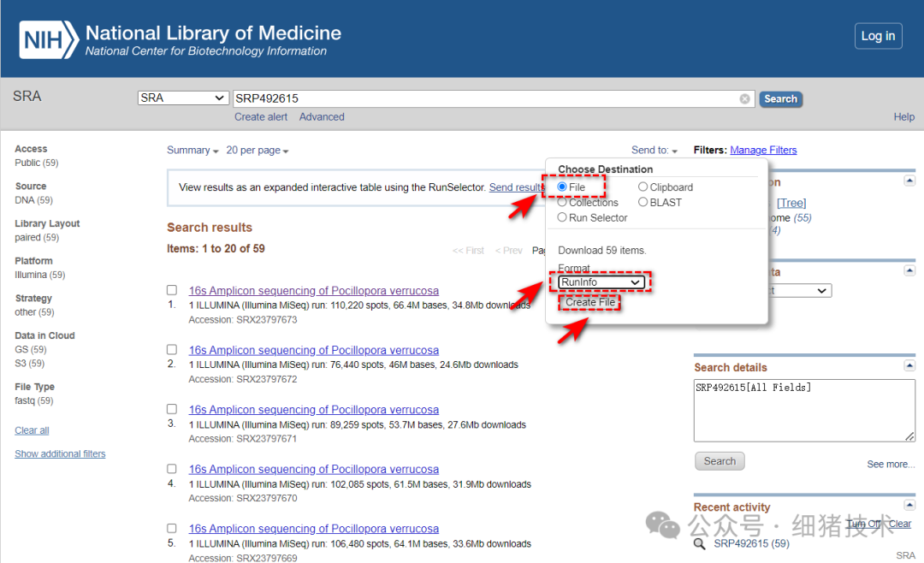Open the Send to menu
Screen dimensions: 924x563
[654, 151]
